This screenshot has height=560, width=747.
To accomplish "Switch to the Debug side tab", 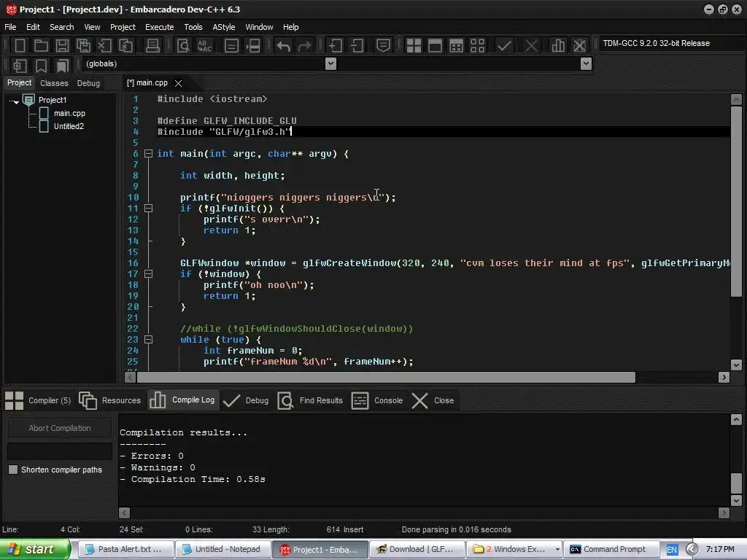I will click(x=88, y=83).
